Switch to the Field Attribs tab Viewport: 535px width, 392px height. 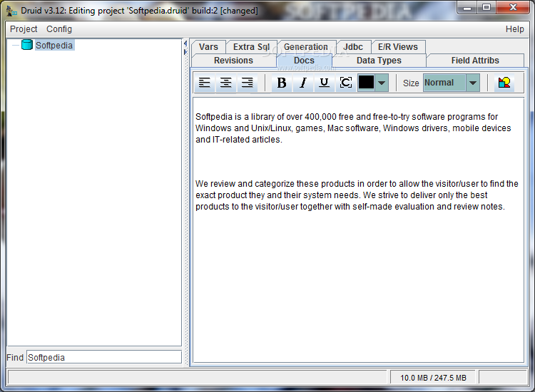point(475,61)
